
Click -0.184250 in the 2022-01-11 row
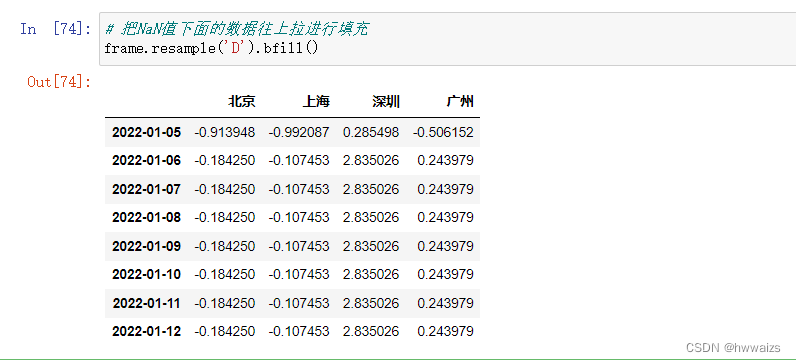tap(225, 303)
